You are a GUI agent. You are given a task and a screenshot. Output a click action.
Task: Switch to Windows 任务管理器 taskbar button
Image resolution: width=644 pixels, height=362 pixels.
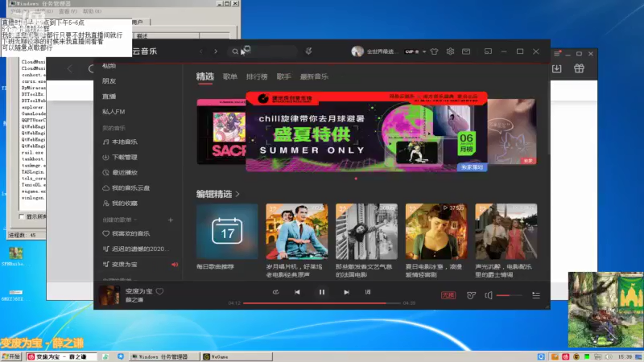pos(164,356)
